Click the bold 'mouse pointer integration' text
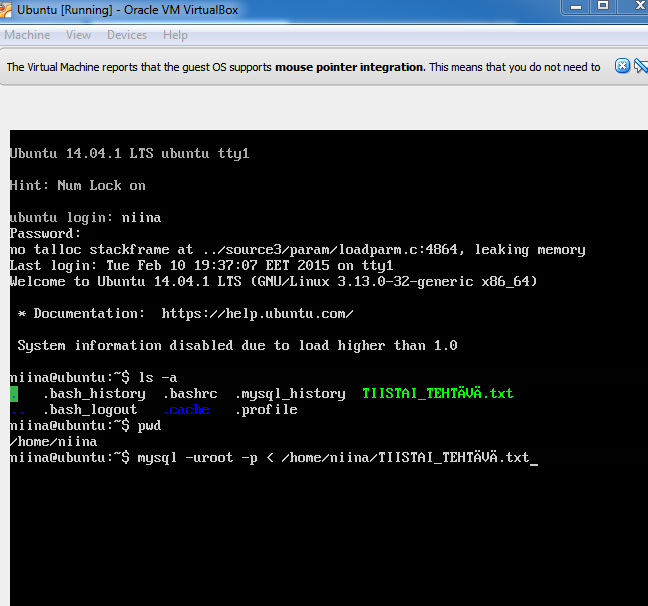The height and width of the screenshot is (606, 648). pyautogui.click(x=350, y=67)
